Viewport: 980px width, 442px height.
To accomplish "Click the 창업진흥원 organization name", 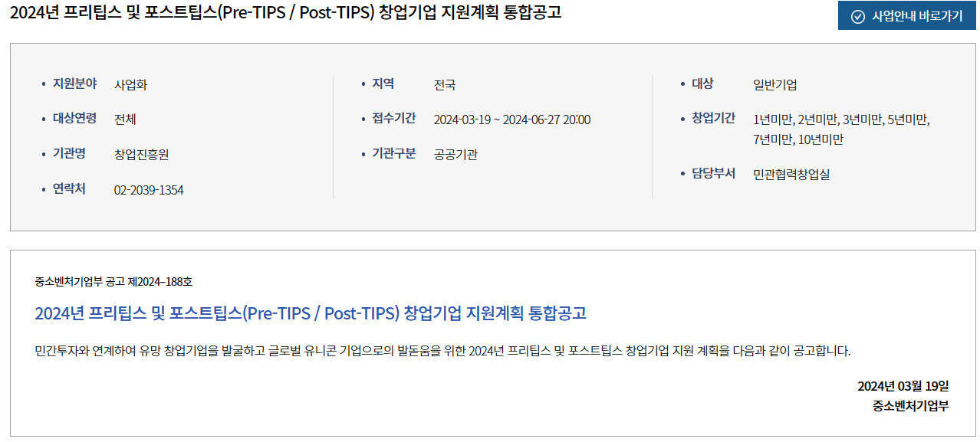I will click(x=142, y=155).
